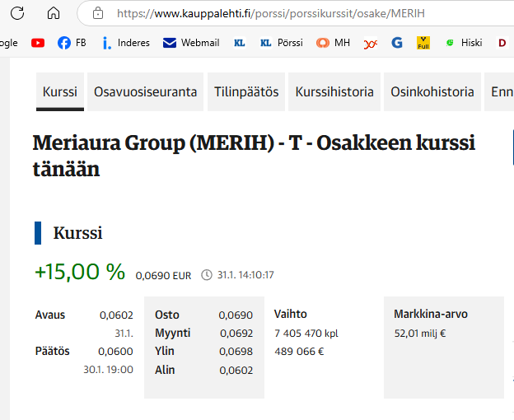Open the Tilinpäätös tab

[x=246, y=92]
